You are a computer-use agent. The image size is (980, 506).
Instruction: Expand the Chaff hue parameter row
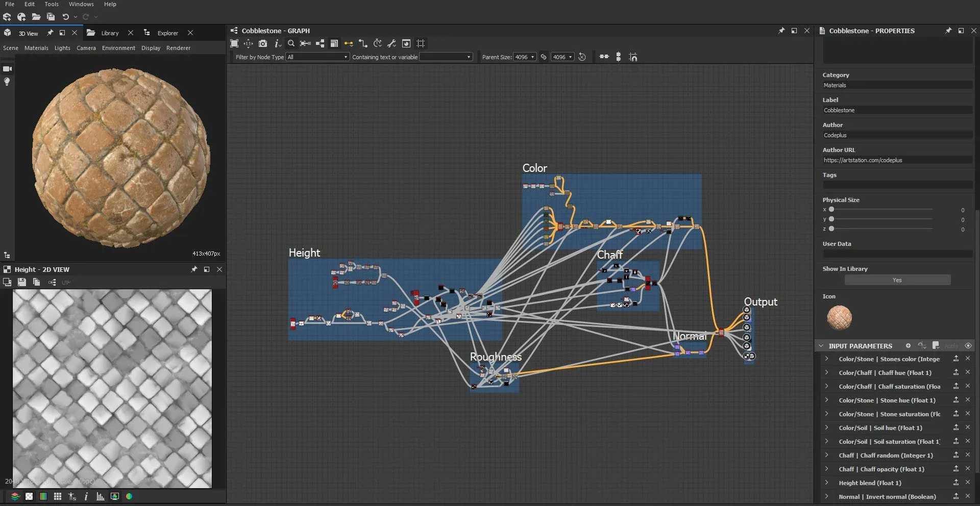(x=826, y=372)
